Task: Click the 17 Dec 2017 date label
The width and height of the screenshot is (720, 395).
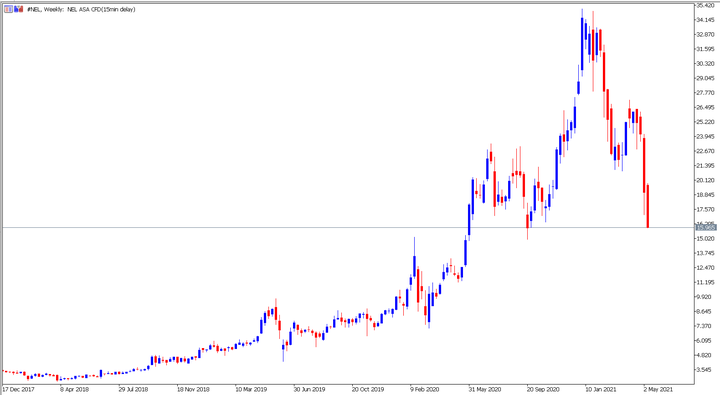Action: (18, 389)
